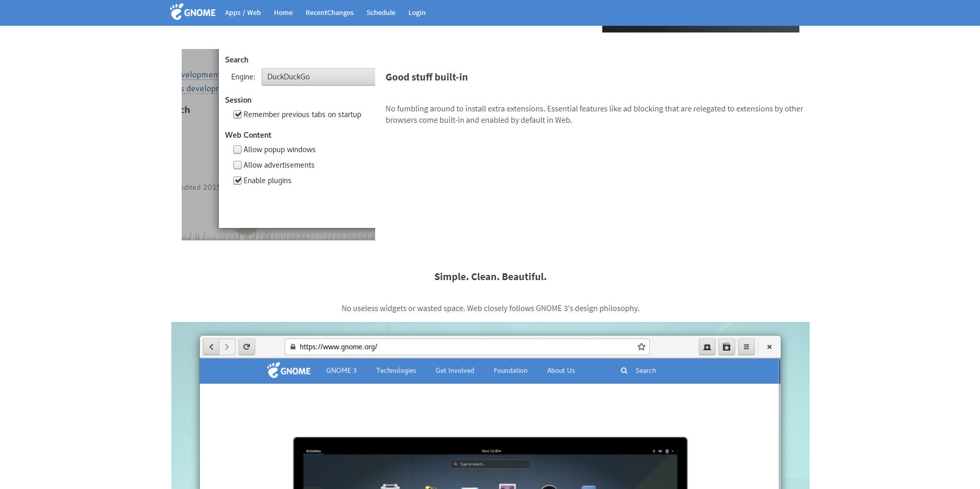Click the magnifier search icon in the embedded page
The height and width of the screenshot is (489, 980).
click(x=624, y=370)
